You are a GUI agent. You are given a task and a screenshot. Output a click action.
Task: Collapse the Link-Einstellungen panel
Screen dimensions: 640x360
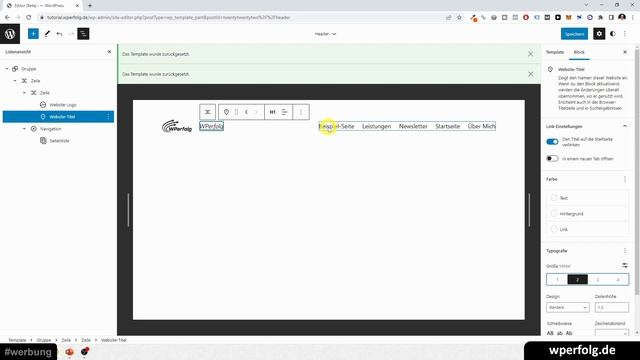click(625, 126)
